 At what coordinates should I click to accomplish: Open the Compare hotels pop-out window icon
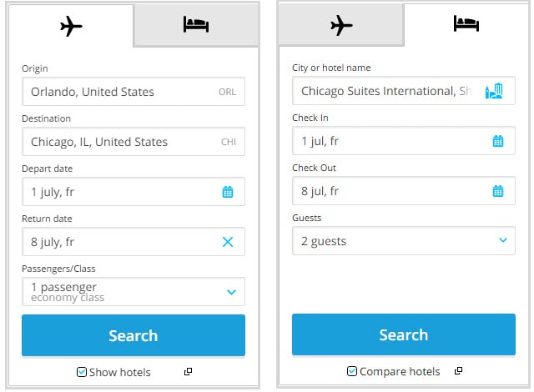pyautogui.click(x=458, y=371)
